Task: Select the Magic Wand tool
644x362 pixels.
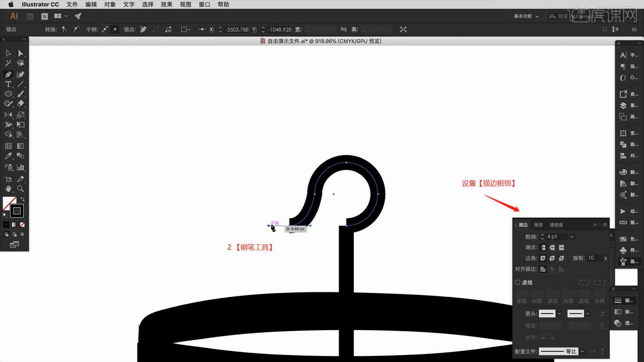Action: [x=8, y=63]
